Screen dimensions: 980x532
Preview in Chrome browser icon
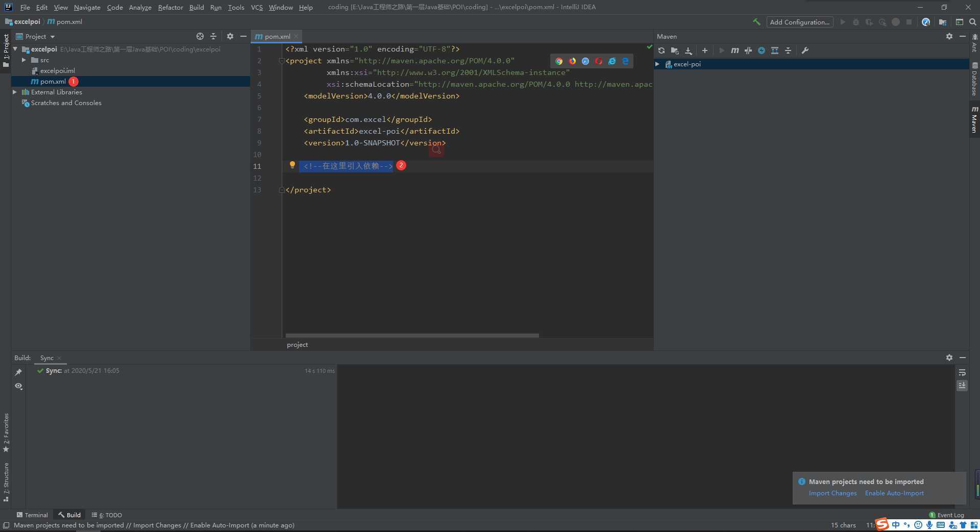(x=559, y=61)
